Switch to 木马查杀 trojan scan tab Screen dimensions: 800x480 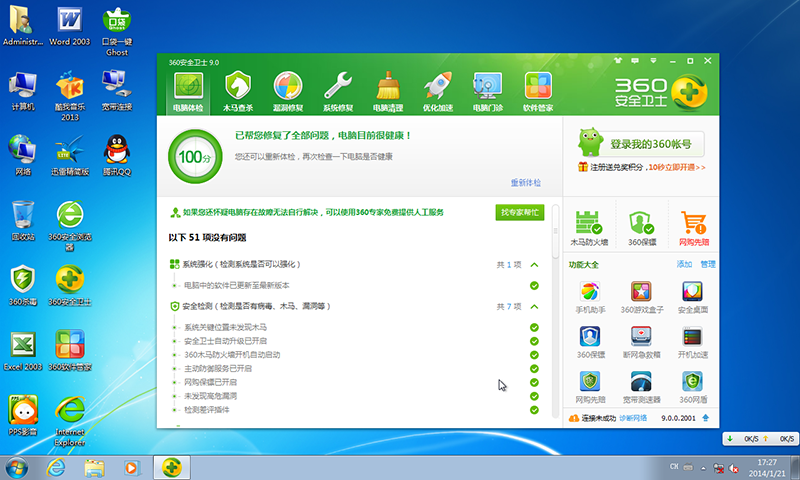(238, 92)
